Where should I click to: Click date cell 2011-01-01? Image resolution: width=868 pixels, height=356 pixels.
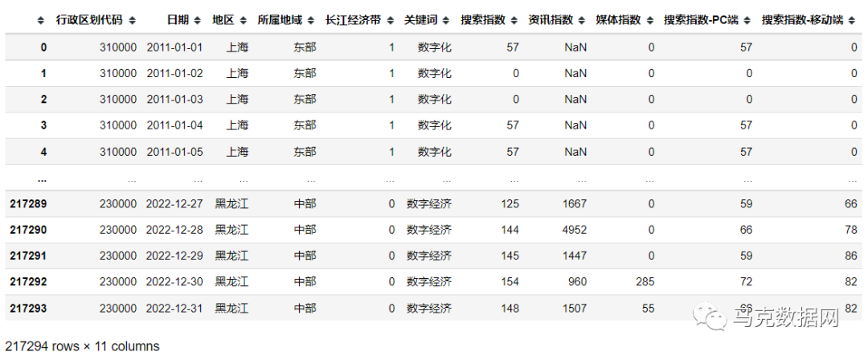(175, 47)
